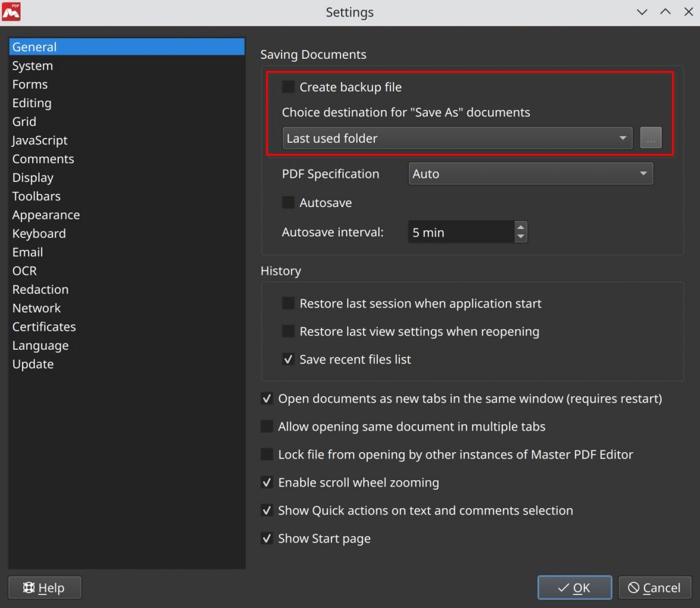Enable Restore last session when application start
Viewport: 700px width, 608px height.
(288, 303)
